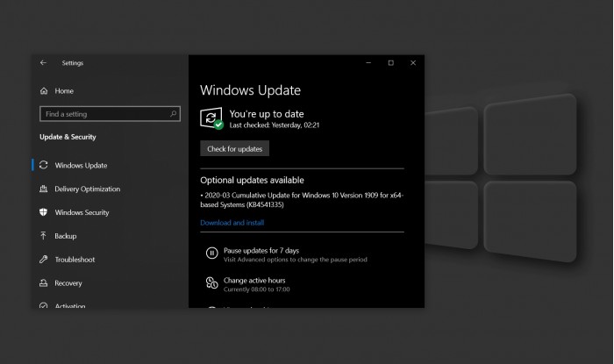
Task: Click the search magnifier icon
Action: tap(175, 114)
